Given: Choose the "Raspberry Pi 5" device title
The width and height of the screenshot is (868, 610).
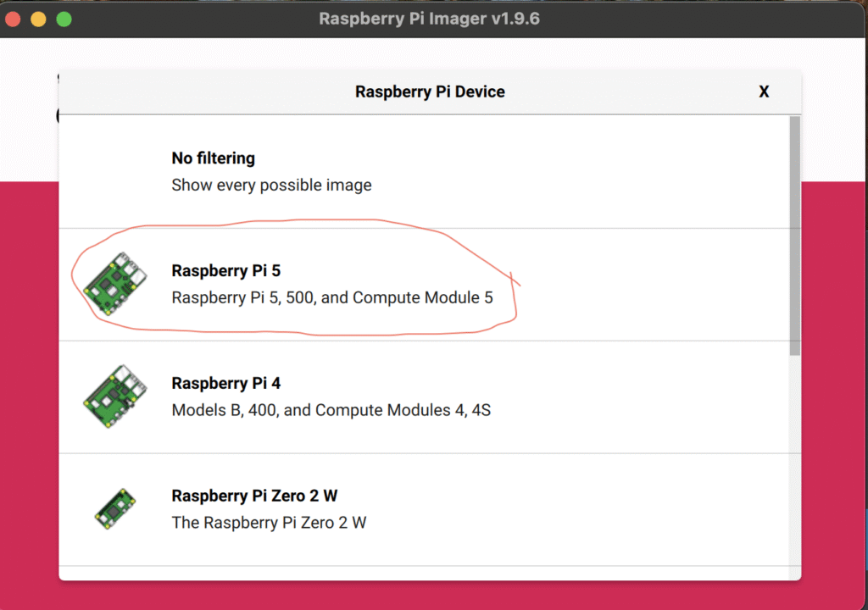Looking at the screenshot, I should [225, 271].
